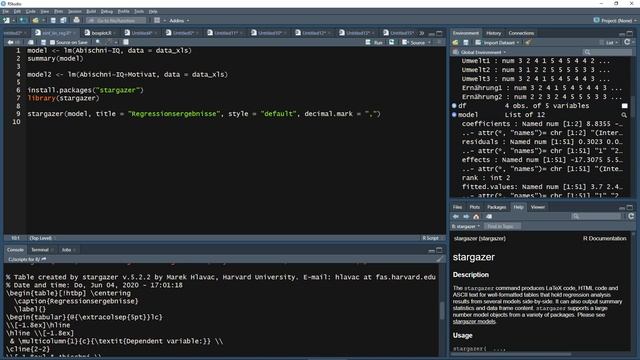Switch to the Viewer tab

538,207
